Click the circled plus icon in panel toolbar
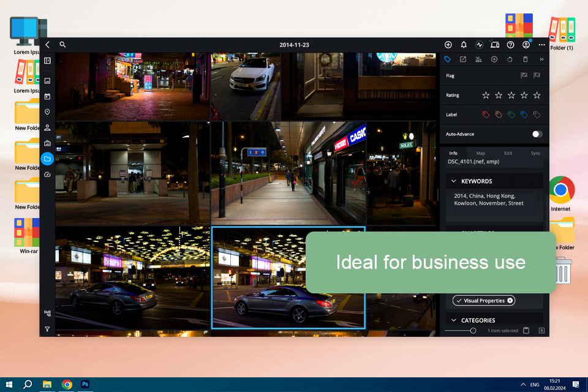The width and height of the screenshot is (588, 392). tap(494, 59)
